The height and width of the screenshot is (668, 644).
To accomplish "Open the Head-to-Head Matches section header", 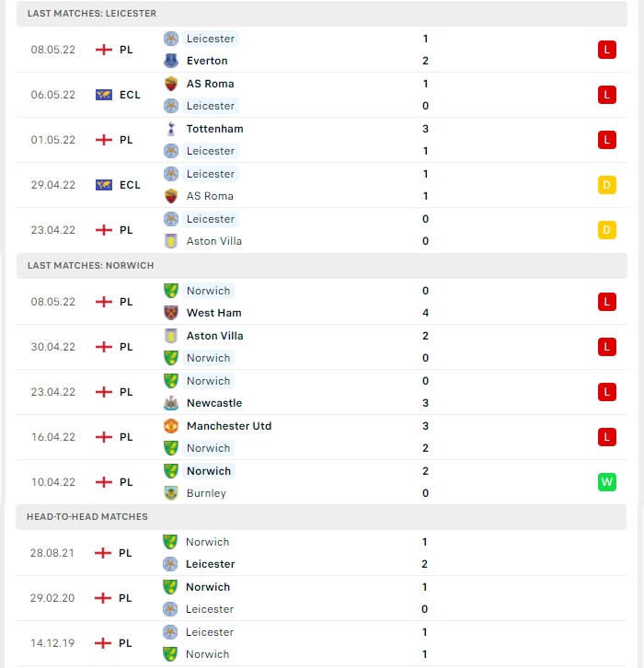I will click(x=321, y=517).
